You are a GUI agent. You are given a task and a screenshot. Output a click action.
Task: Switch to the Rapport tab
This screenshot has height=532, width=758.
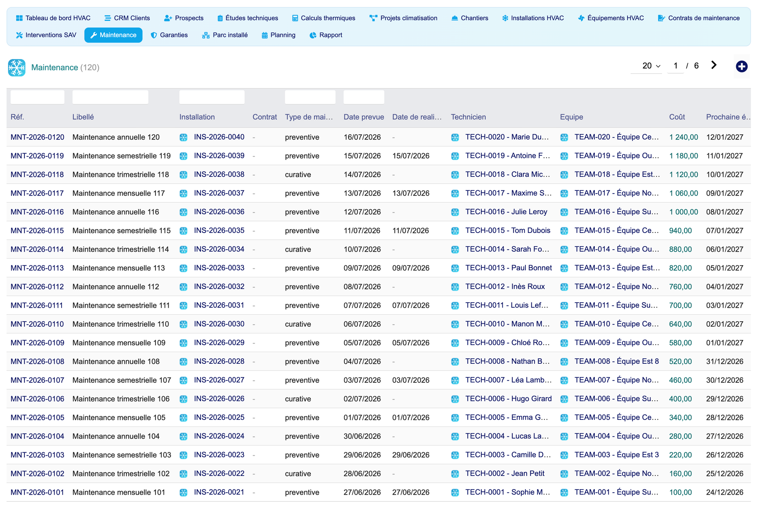326,35
